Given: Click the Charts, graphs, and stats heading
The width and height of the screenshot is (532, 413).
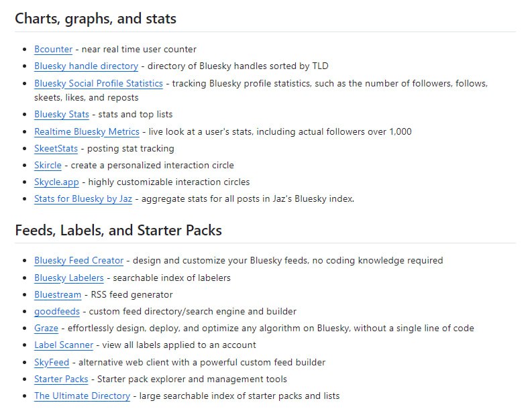Looking at the screenshot, I should tap(95, 19).
